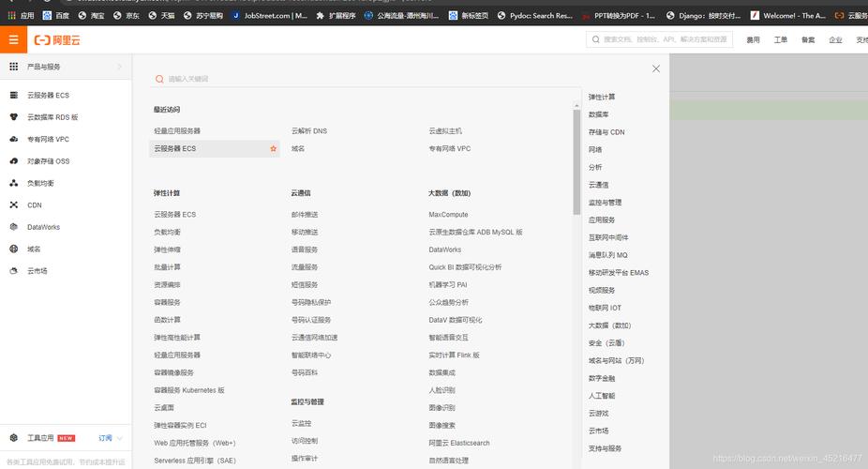The height and width of the screenshot is (469, 868).
Task: Jump to 消息队列 MQ category
Action: click(x=607, y=255)
